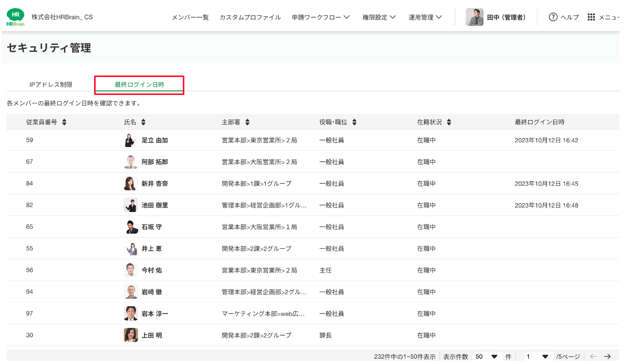
Task: Go to previous page arrow
Action: click(x=593, y=356)
